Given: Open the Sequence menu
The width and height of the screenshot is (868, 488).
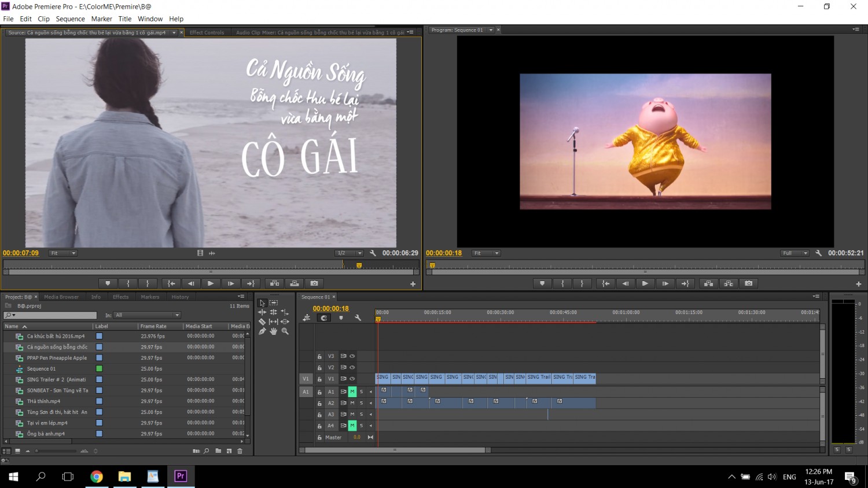Looking at the screenshot, I should 70,19.
